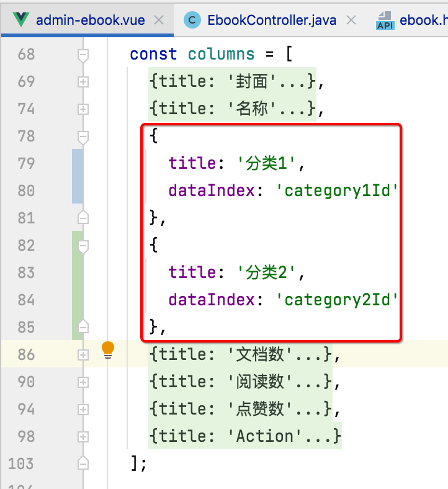Viewport: 448px width, 489px height.
Task: Click line number 68 in gutter
Action: coord(26,54)
